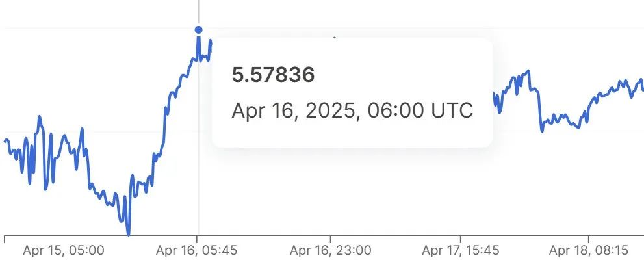Screen dimensions: 644x271
Task: Click the highlighted data point dot at chart peak
Action: pos(199,29)
